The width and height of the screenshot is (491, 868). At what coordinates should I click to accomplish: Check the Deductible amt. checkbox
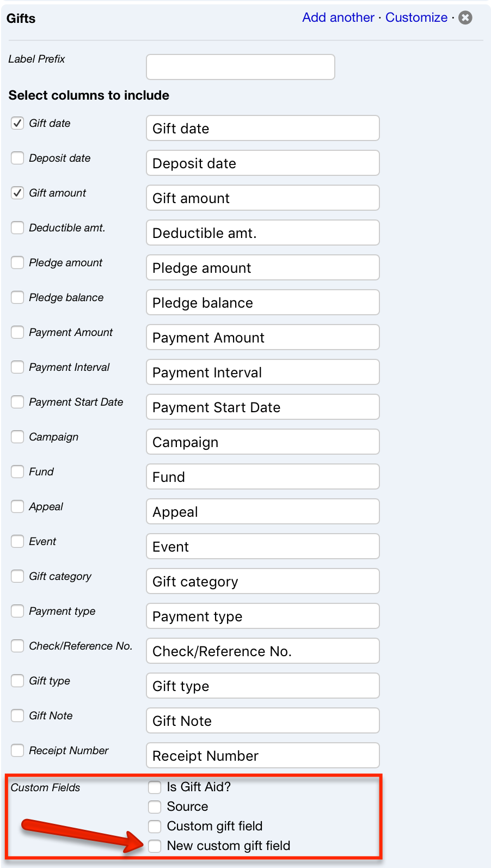point(17,228)
